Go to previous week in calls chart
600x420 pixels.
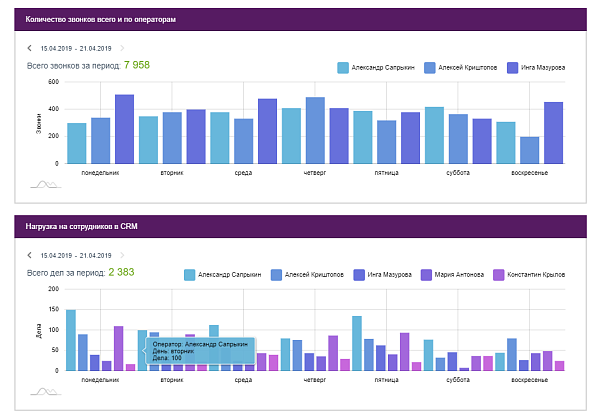[29, 48]
